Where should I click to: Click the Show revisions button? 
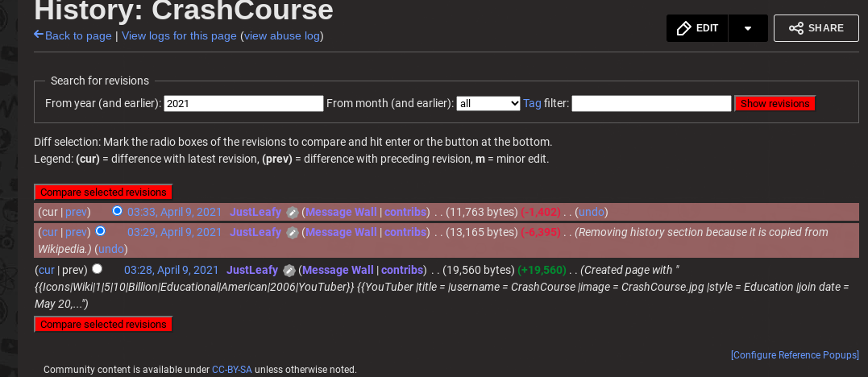[775, 104]
